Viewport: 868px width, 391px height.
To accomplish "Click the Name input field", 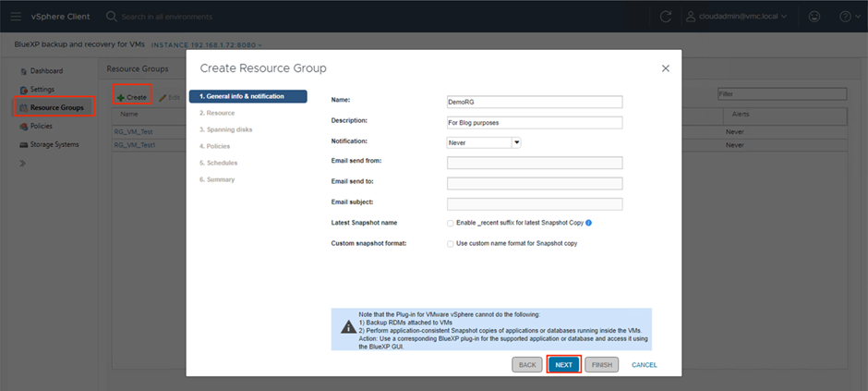I will [x=534, y=102].
